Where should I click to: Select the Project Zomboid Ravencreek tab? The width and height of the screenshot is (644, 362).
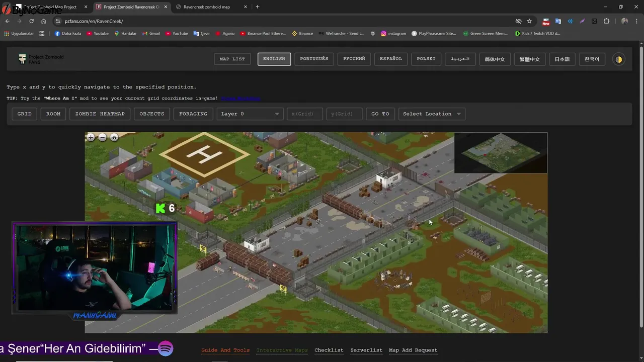tap(132, 7)
